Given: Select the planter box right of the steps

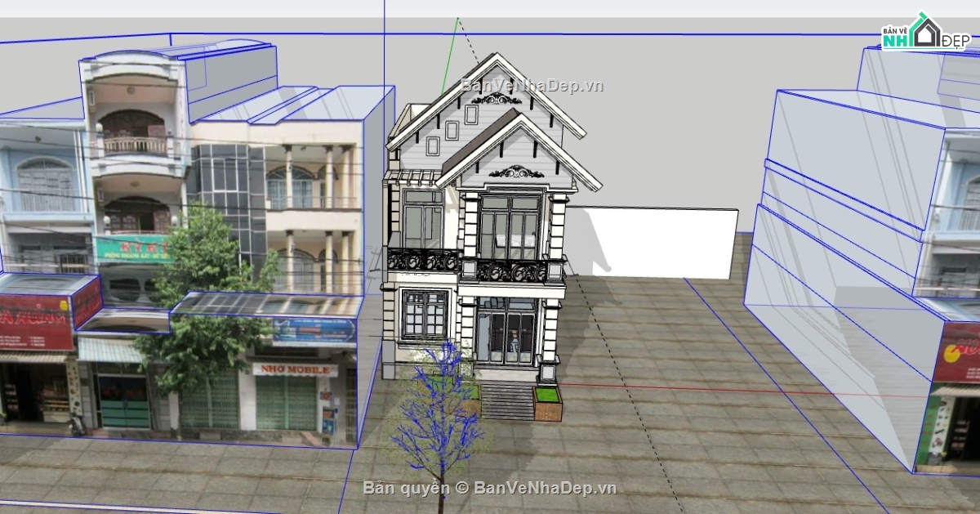Looking at the screenshot, I should point(548,402).
